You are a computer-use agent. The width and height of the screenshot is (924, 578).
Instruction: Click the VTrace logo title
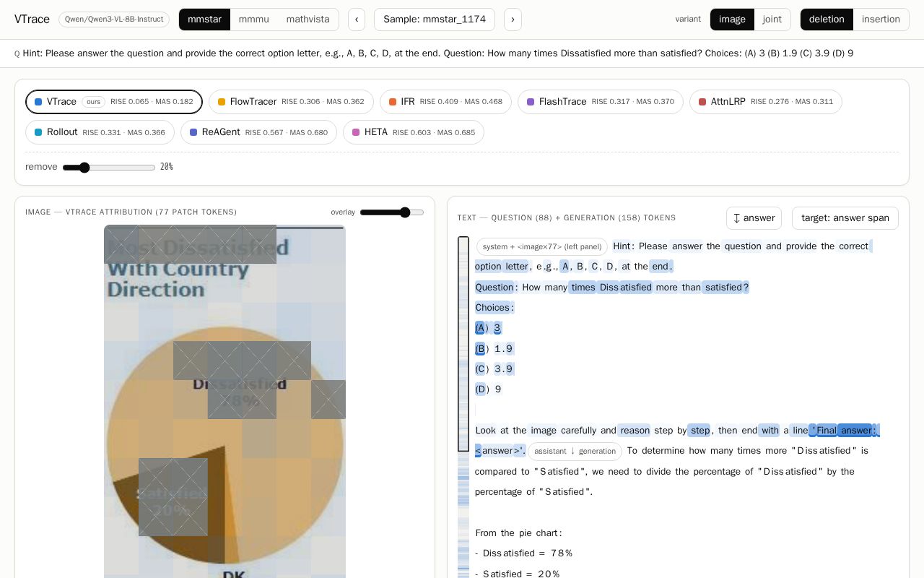[32, 20]
